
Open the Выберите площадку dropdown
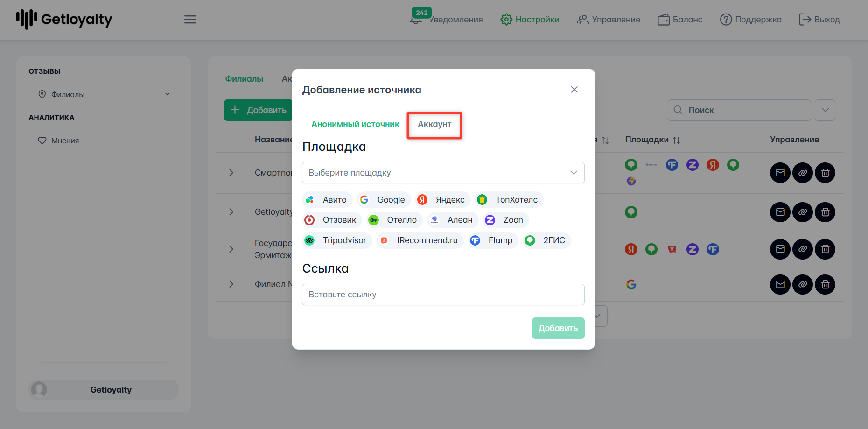click(x=443, y=173)
